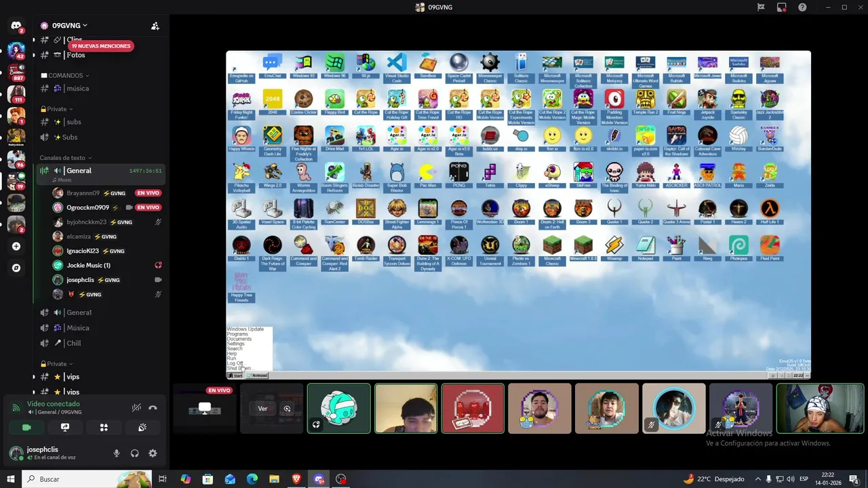Click the Geometry Dash Lite icon
The width and height of the screenshot is (868, 488).
click(272, 140)
